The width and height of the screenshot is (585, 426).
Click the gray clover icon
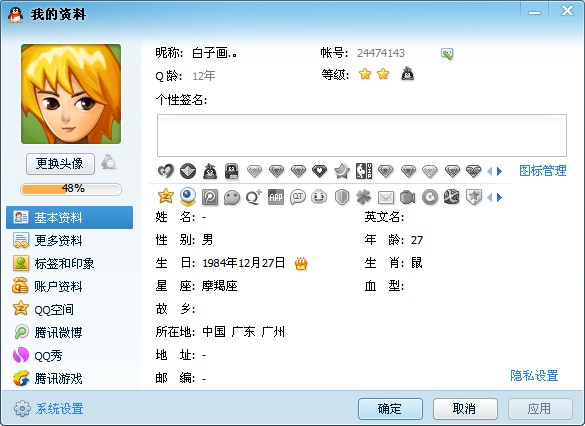[364, 197]
